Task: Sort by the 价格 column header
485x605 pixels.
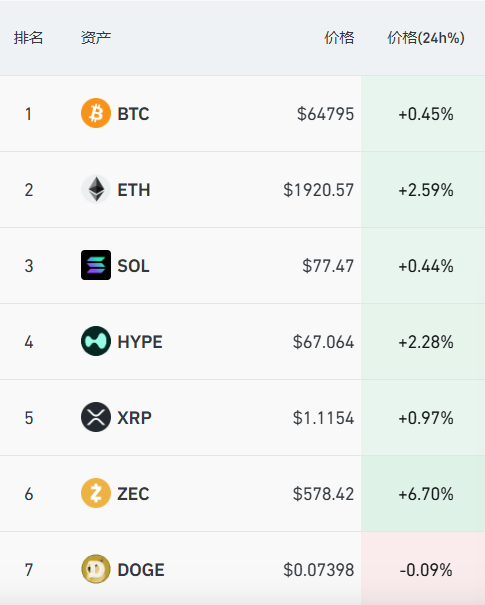Action: pyautogui.click(x=339, y=38)
